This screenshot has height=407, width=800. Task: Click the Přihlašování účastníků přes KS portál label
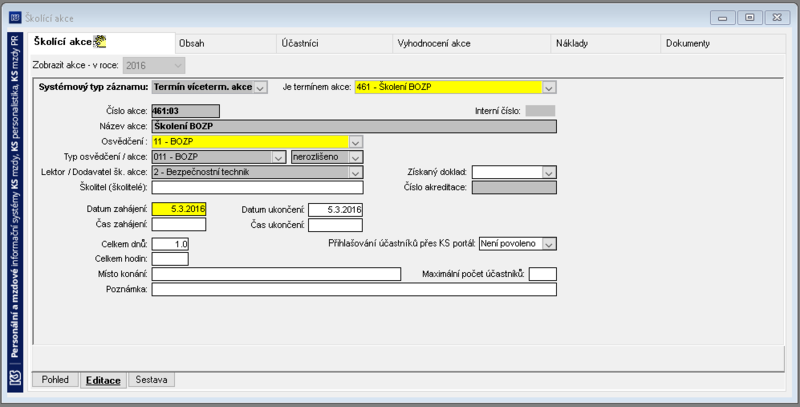pyautogui.click(x=402, y=244)
